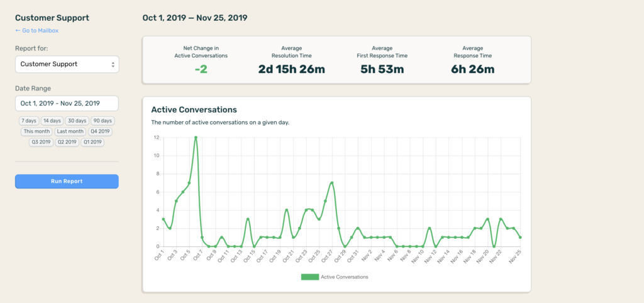644x303 pixels.
Task: Click the Oct 27 peak data point
Action: pos(331,183)
